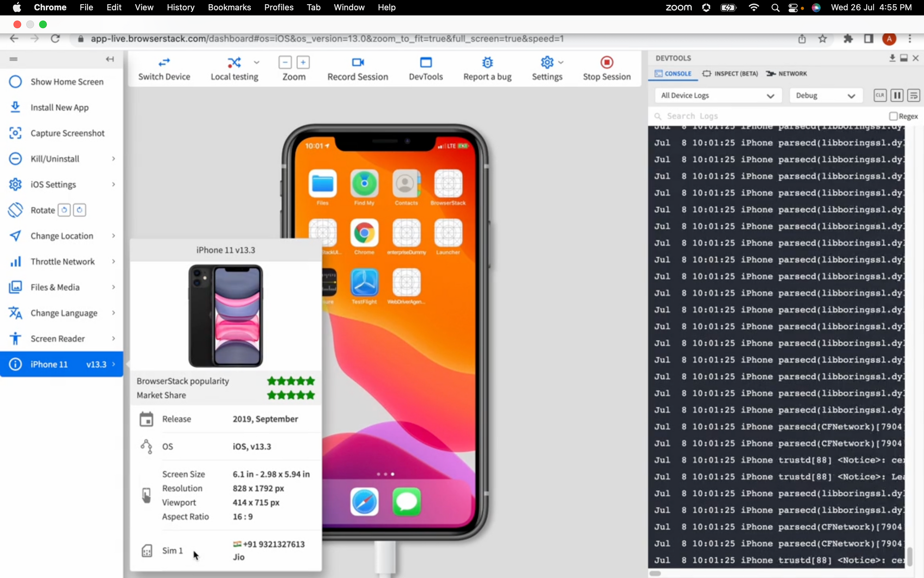
Task: Click Show Home Screen
Action: pyautogui.click(x=67, y=82)
